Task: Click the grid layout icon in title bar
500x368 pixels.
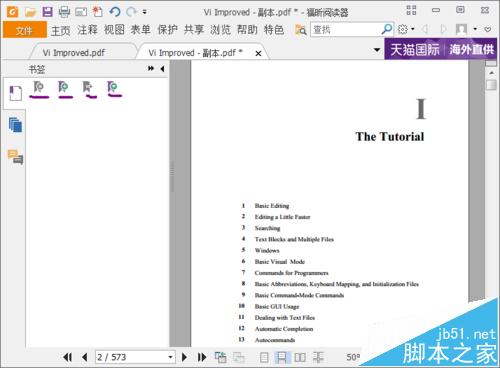Action: pos(411,10)
